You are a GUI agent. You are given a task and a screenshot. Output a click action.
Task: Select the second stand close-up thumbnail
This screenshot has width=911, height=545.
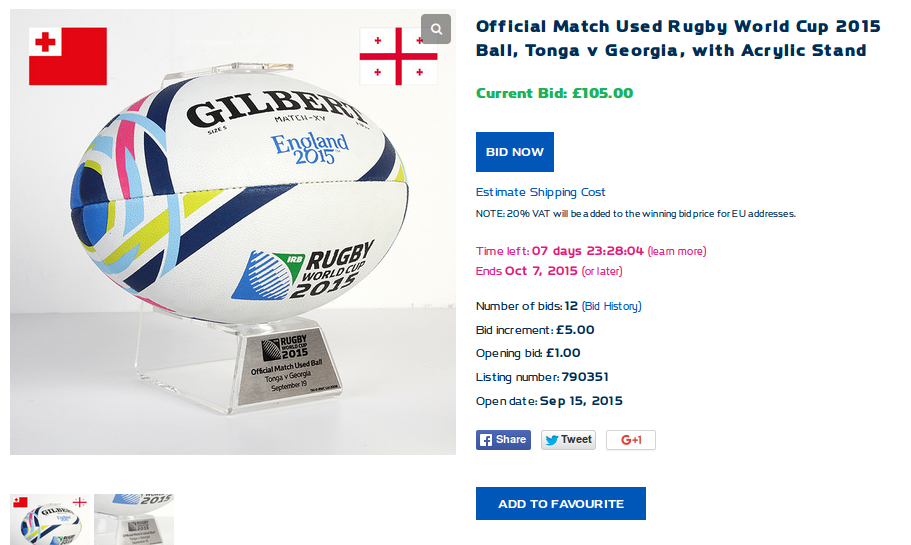click(134, 519)
